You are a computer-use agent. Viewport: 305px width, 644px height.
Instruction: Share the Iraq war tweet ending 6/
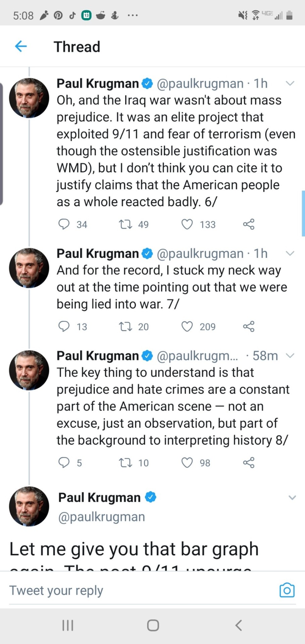(x=249, y=224)
